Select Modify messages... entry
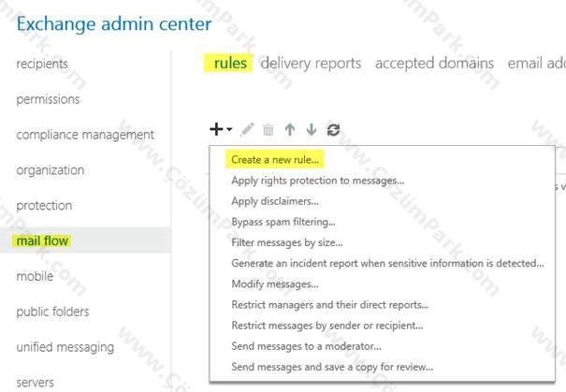The image size is (566, 392). [275, 283]
